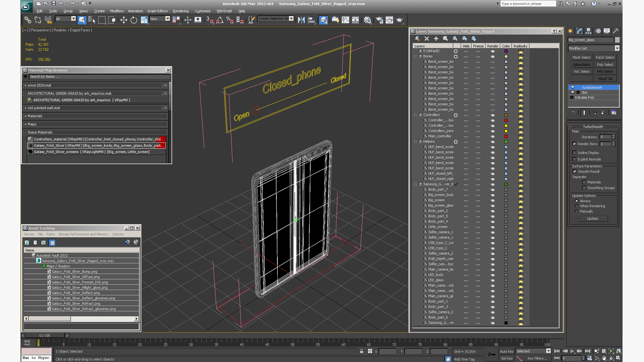This screenshot has width=644, height=362.
Task: Check Separate by Materials option
Action: pyautogui.click(x=584, y=182)
